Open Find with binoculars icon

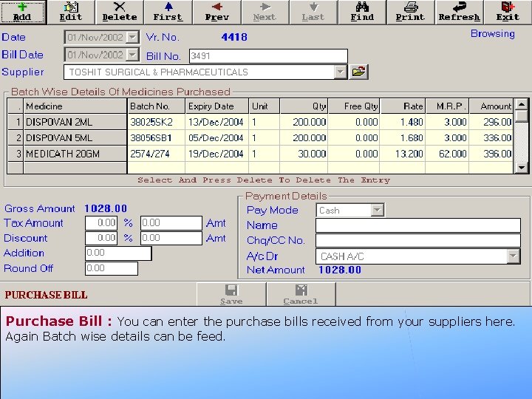362,13
